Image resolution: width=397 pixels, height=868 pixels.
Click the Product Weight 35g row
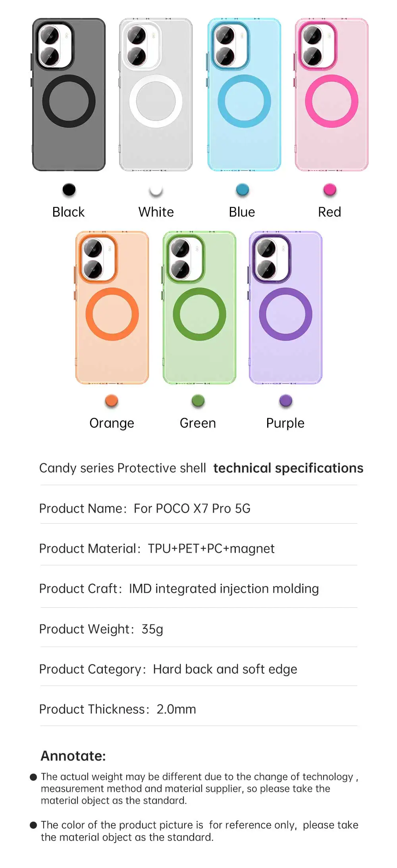[x=101, y=629]
